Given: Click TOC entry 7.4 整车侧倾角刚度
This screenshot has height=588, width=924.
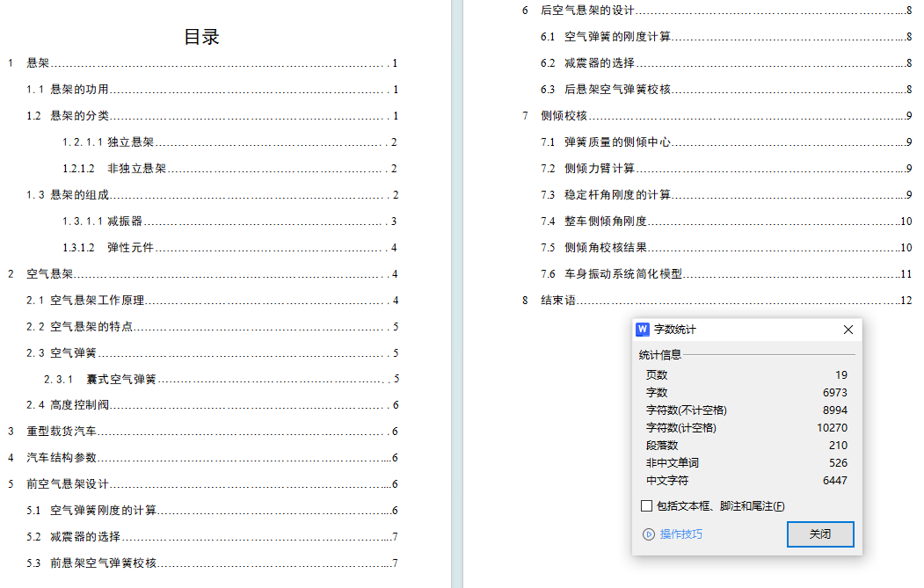Looking at the screenshot, I should (726, 221).
